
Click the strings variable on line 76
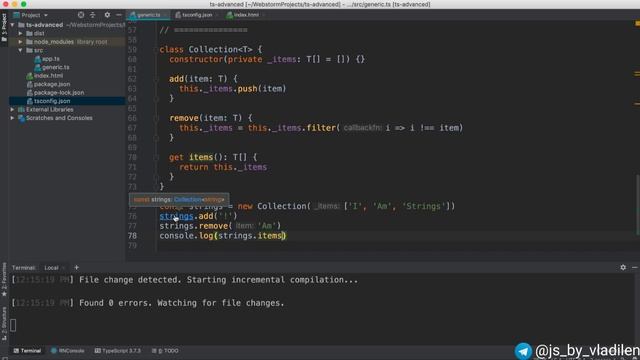pyautogui.click(x=176, y=216)
